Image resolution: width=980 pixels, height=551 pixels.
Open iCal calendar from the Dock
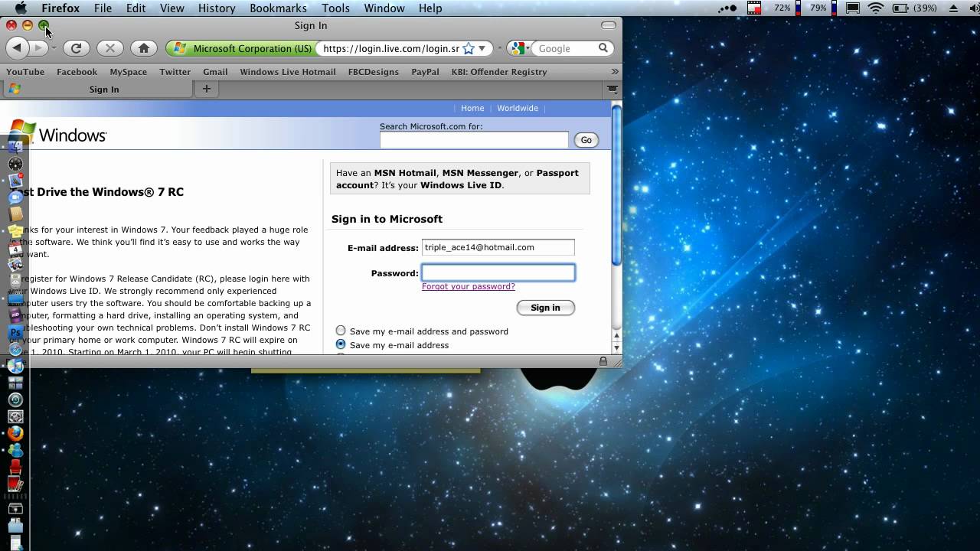(x=15, y=248)
